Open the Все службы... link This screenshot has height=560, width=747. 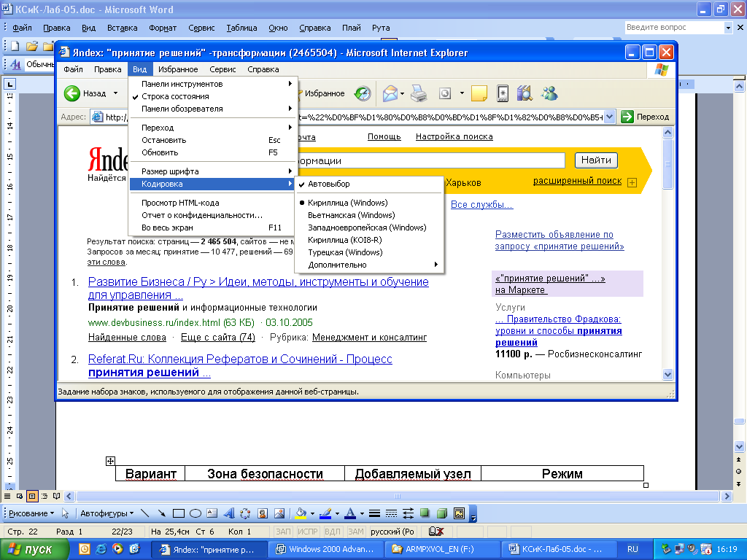pos(481,205)
